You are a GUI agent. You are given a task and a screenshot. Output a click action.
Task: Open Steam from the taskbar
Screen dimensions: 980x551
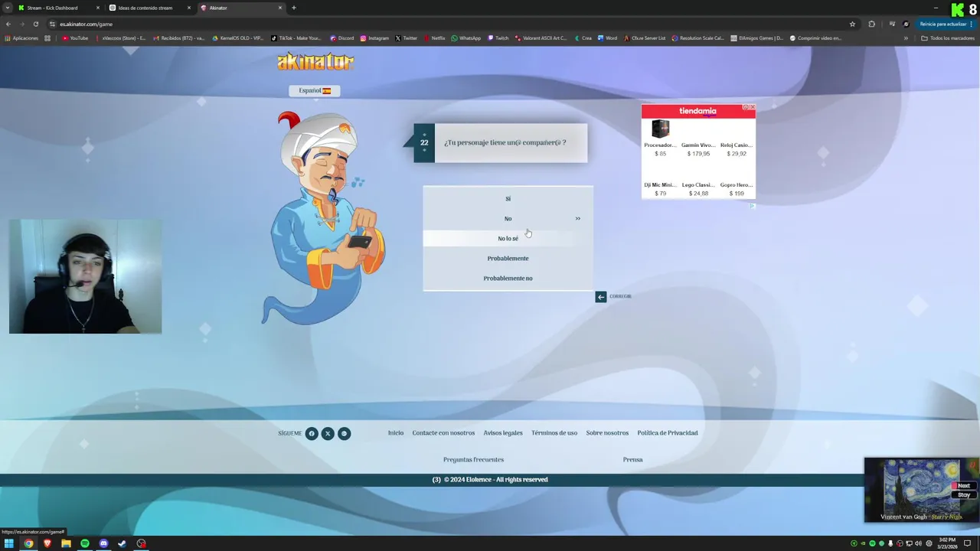[x=122, y=543]
